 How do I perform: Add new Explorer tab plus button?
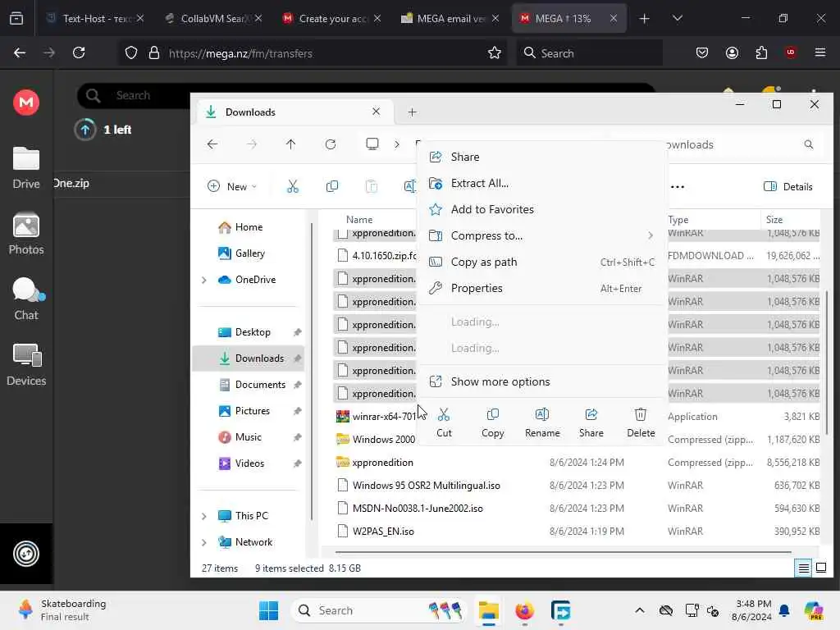pos(412,112)
